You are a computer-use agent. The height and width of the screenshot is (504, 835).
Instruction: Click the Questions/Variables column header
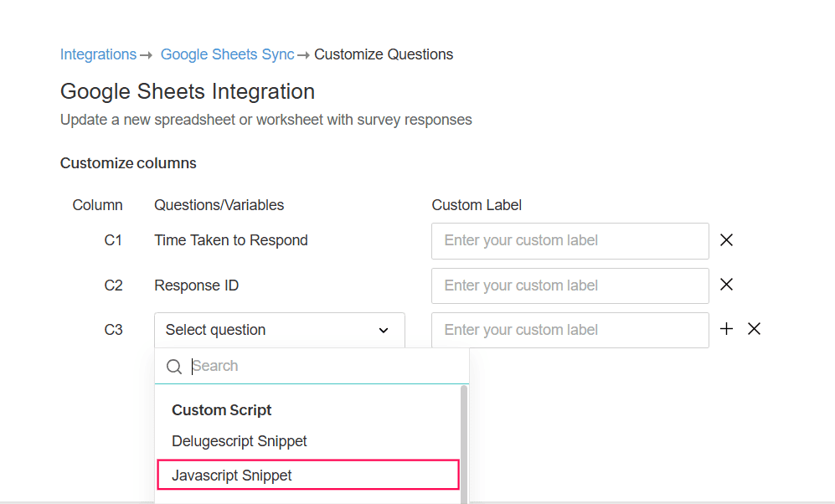[219, 205]
